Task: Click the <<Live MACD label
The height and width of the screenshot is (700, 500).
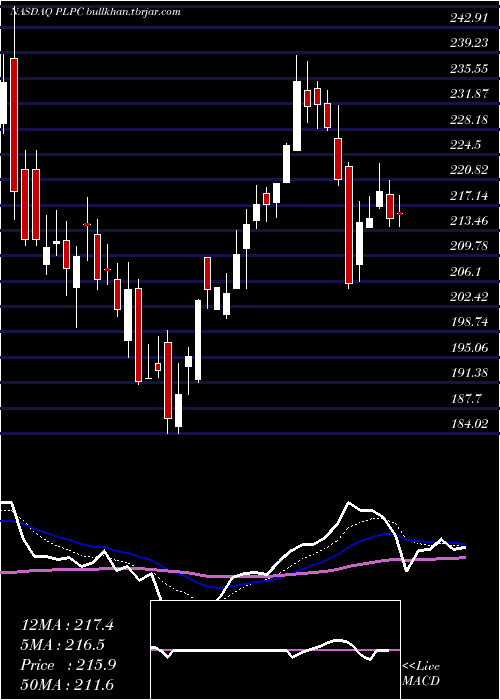Action: (421, 673)
